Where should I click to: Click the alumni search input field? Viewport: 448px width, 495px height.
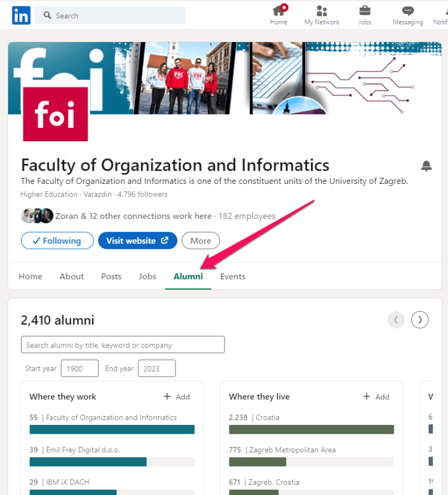tap(123, 344)
